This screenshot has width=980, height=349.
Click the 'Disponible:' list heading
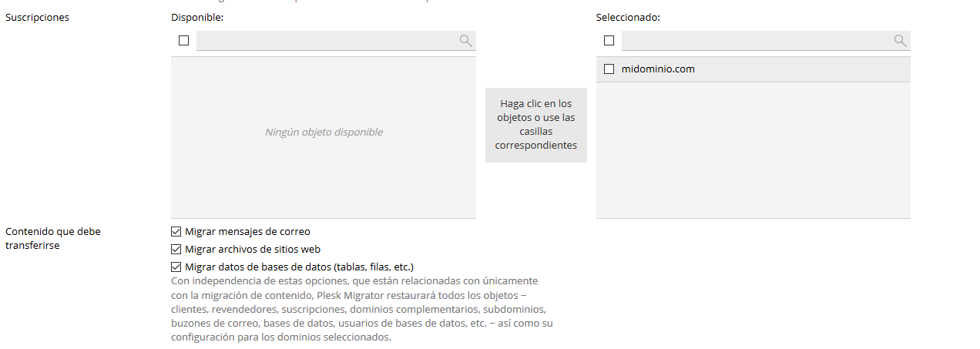point(197,17)
